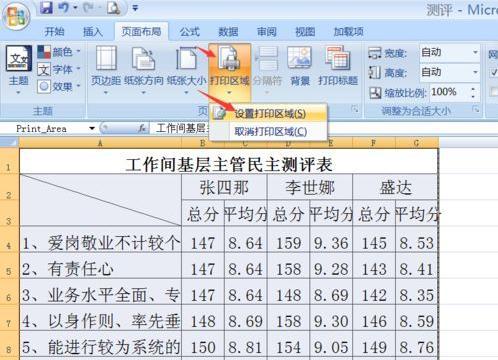Select column B header
Screen dimensions: 498x360
pos(203,143)
